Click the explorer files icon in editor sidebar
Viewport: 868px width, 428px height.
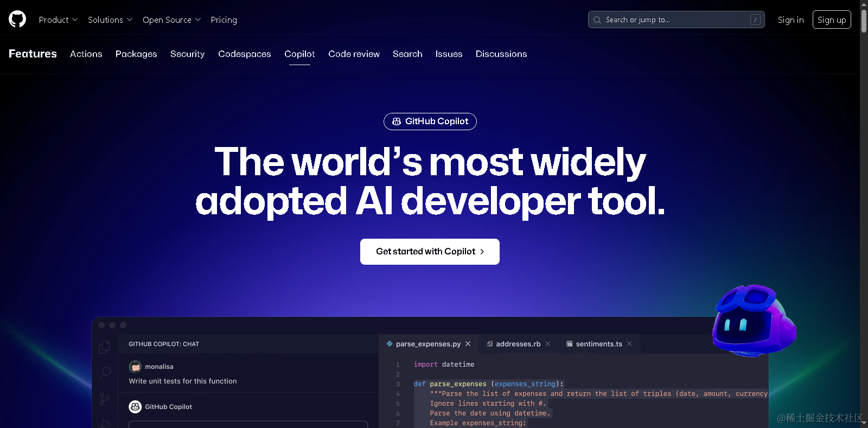[x=105, y=347]
